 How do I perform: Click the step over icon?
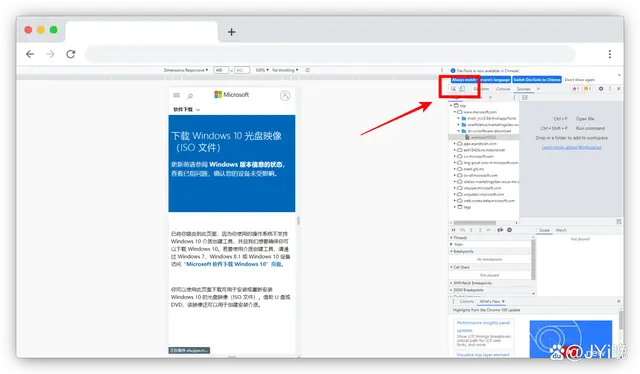tap(462, 230)
